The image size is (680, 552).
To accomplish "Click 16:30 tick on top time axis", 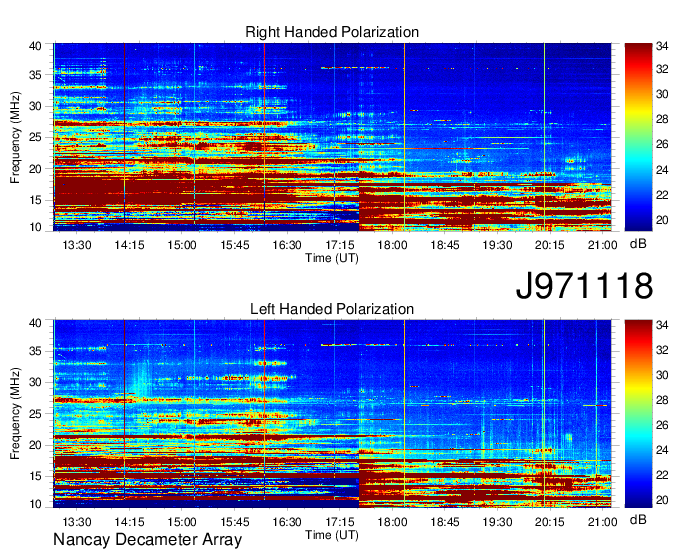I will (287, 245).
